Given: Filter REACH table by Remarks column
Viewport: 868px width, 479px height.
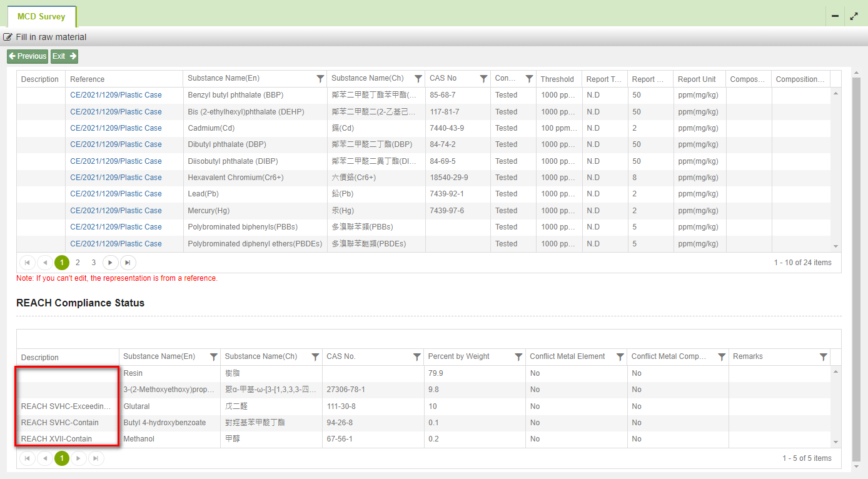Looking at the screenshot, I should 823,356.
